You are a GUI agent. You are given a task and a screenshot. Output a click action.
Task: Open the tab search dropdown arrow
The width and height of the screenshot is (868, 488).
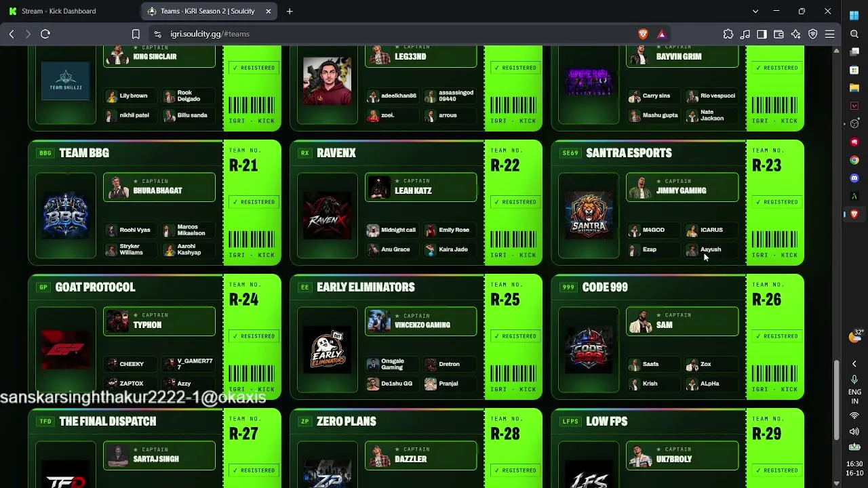point(755,11)
